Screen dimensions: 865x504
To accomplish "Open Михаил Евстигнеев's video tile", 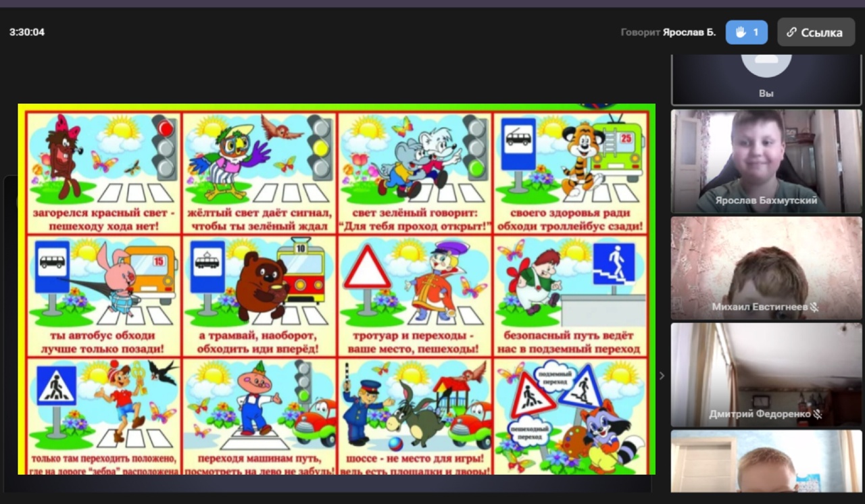I will tap(766, 268).
